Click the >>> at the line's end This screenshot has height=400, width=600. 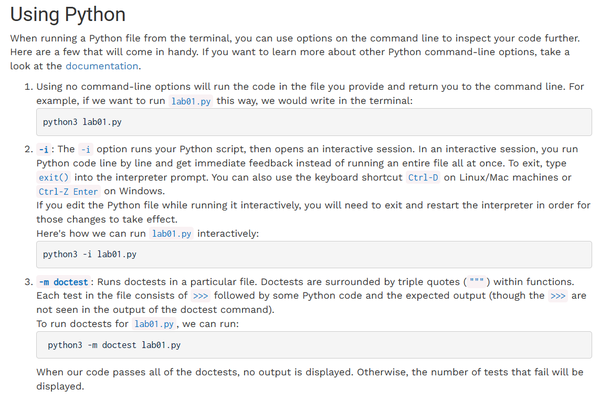point(558,296)
